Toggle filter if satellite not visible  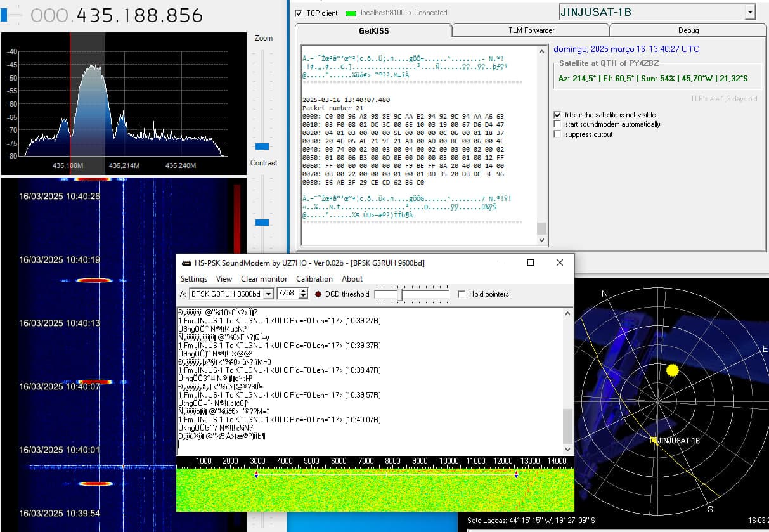pyautogui.click(x=557, y=115)
